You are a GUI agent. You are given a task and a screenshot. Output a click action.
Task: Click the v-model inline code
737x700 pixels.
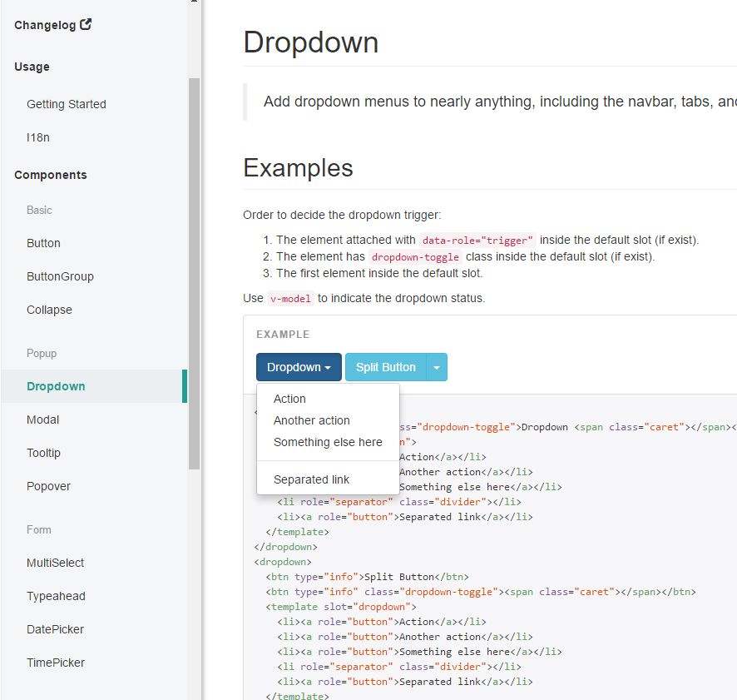pos(290,299)
